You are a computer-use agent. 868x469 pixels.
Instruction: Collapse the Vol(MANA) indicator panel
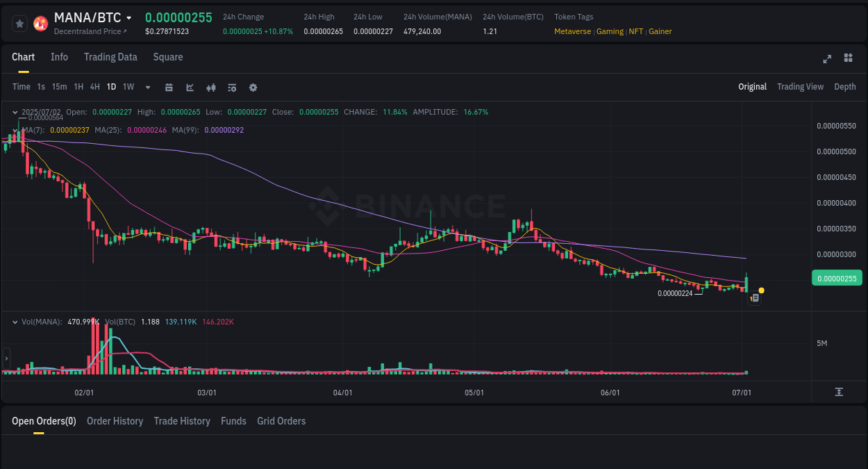pos(15,320)
